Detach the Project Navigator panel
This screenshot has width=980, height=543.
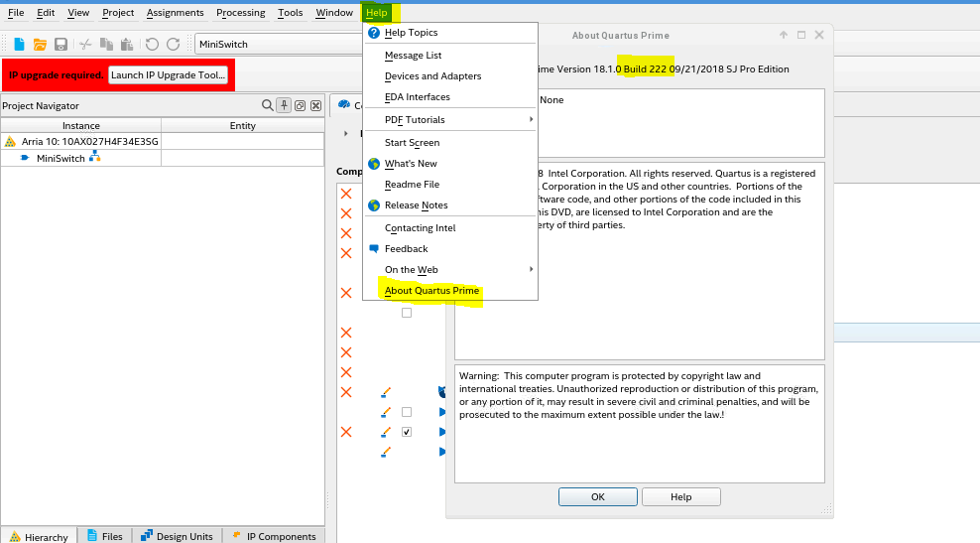(x=300, y=106)
